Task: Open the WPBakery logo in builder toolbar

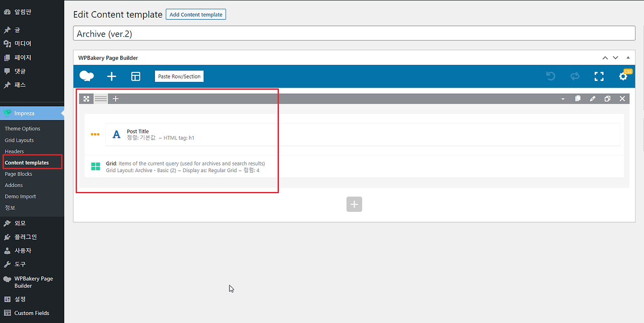Action: click(x=87, y=76)
